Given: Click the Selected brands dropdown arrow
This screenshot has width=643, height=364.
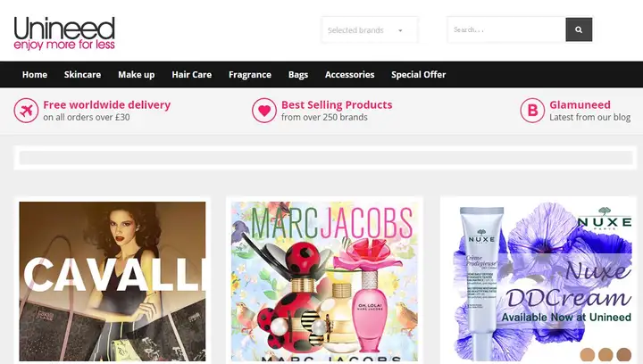Looking at the screenshot, I should [x=400, y=30].
